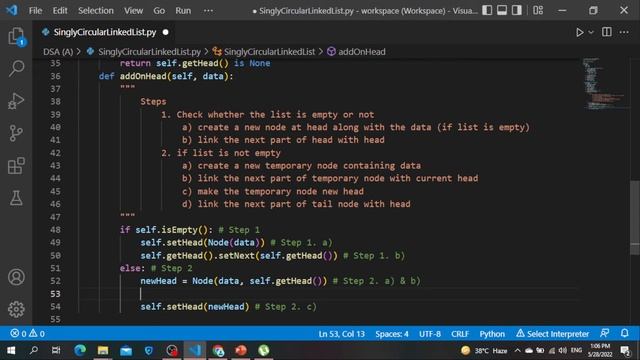Open the Manage gear icon

(16, 309)
